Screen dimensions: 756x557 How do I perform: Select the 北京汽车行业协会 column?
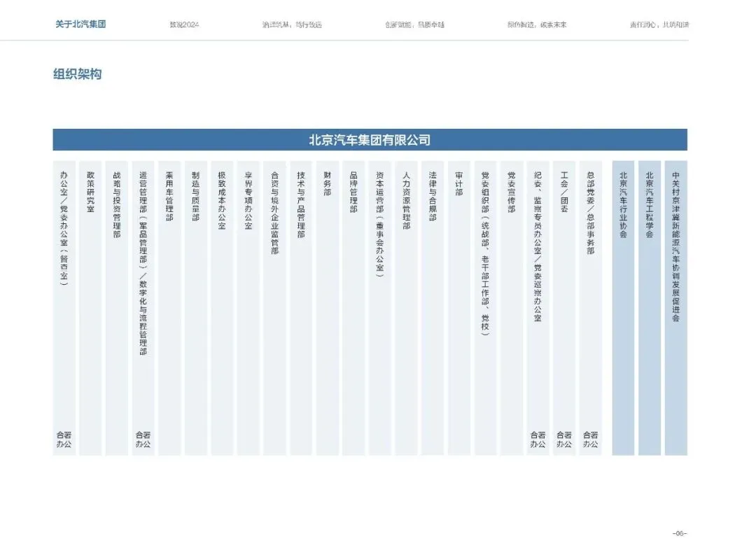click(x=623, y=308)
